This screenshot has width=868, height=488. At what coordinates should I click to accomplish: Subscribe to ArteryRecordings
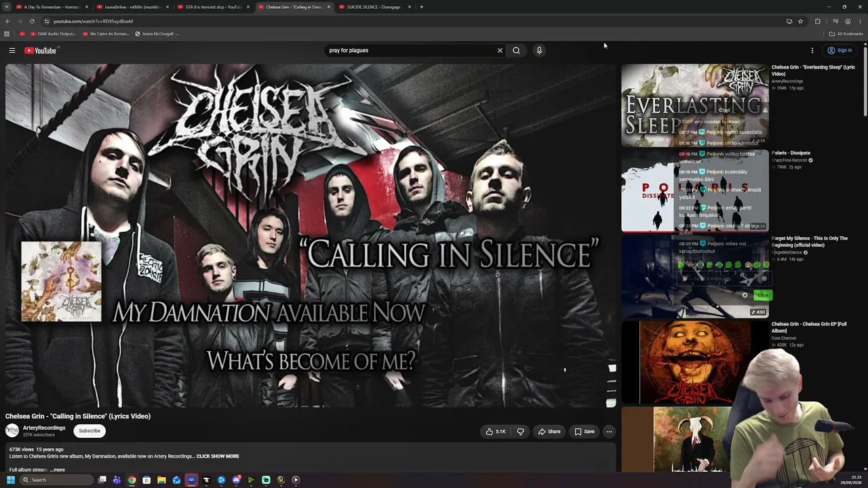click(90, 430)
